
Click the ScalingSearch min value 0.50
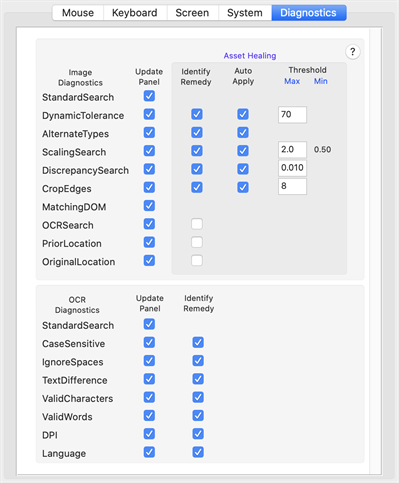click(x=322, y=150)
